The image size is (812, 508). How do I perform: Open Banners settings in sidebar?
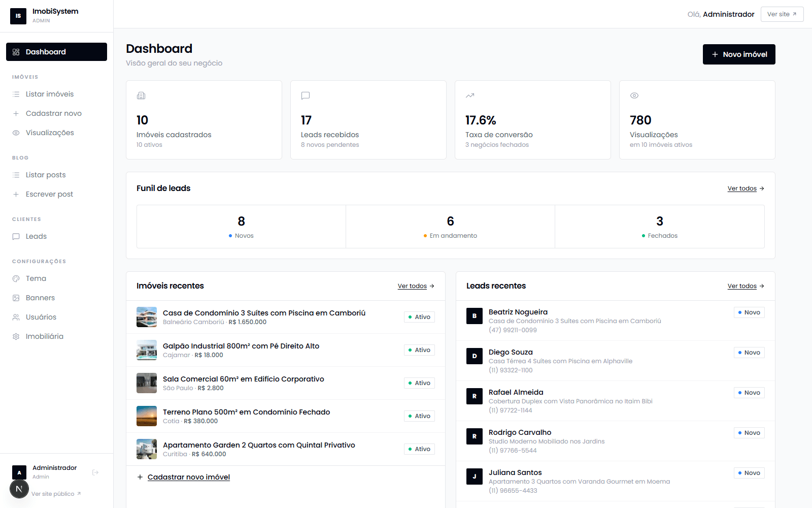pyautogui.click(x=56, y=298)
